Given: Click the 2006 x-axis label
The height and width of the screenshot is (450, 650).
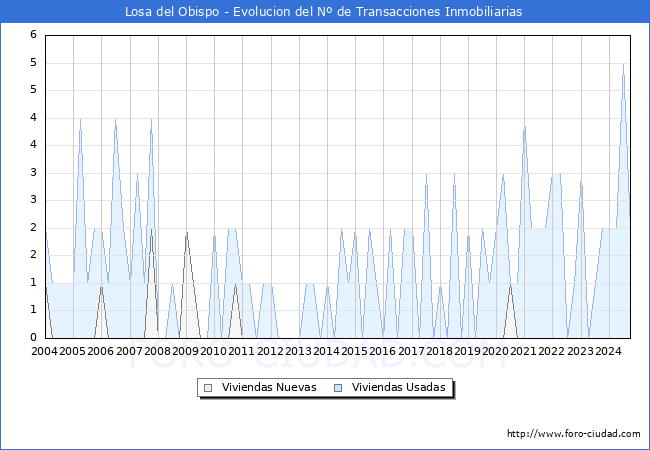Looking at the screenshot, I should coord(100,351).
